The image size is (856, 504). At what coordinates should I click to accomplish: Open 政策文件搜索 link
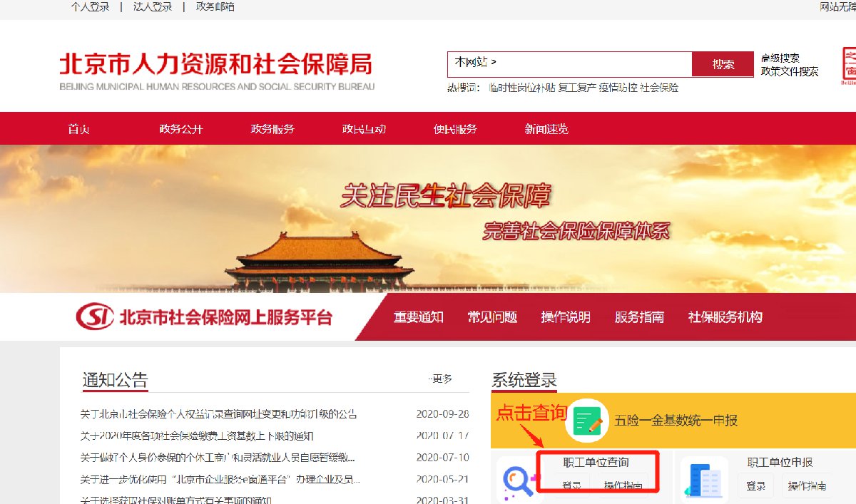click(x=790, y=71)
